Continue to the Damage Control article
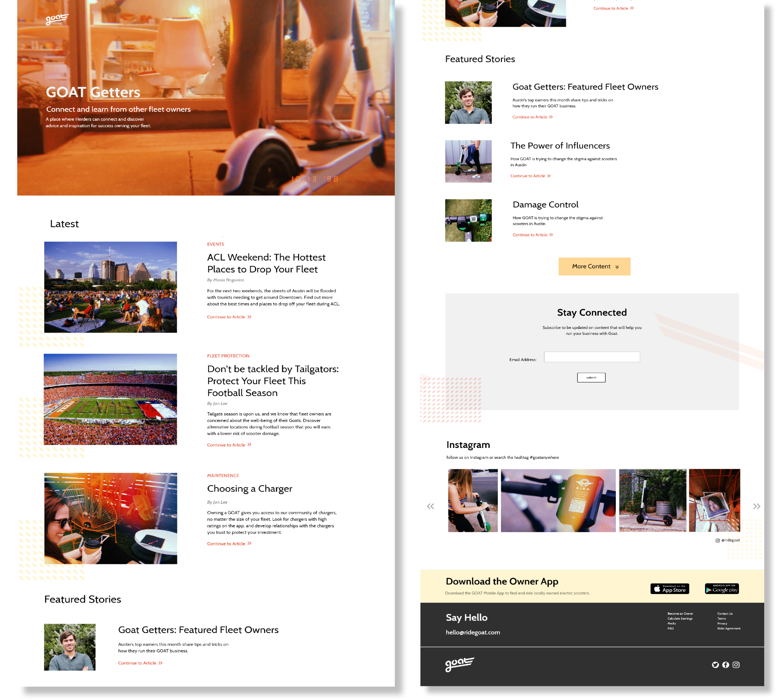Image resolution: width=776 pixels, height=700 pixels. tap(533, 235)
